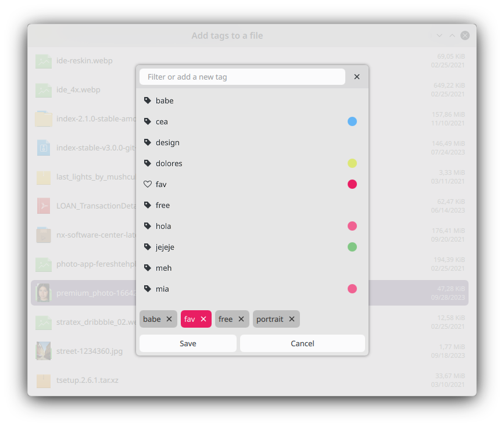Remove the babe tag chip
The width and height of the screenshot is (504, 427).
(169, 319)
